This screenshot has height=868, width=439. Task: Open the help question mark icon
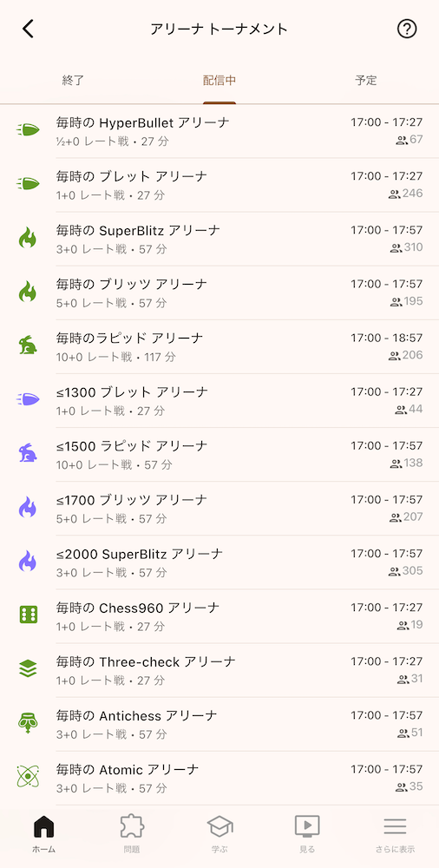tap(407, 29)
